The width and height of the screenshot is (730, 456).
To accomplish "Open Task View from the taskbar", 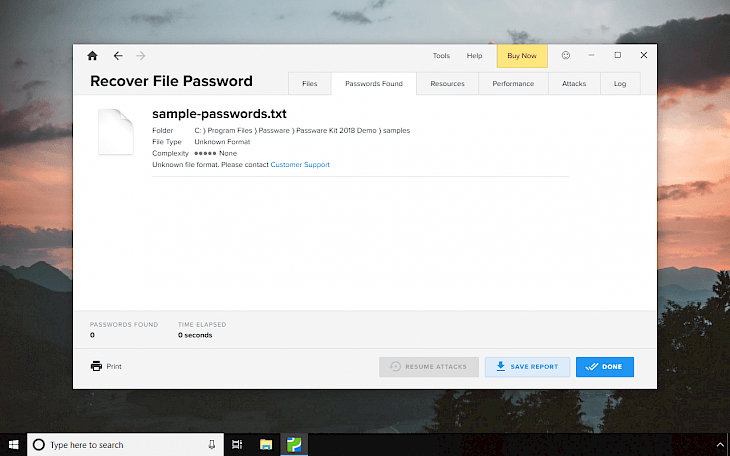I will [x=237, y=444].
